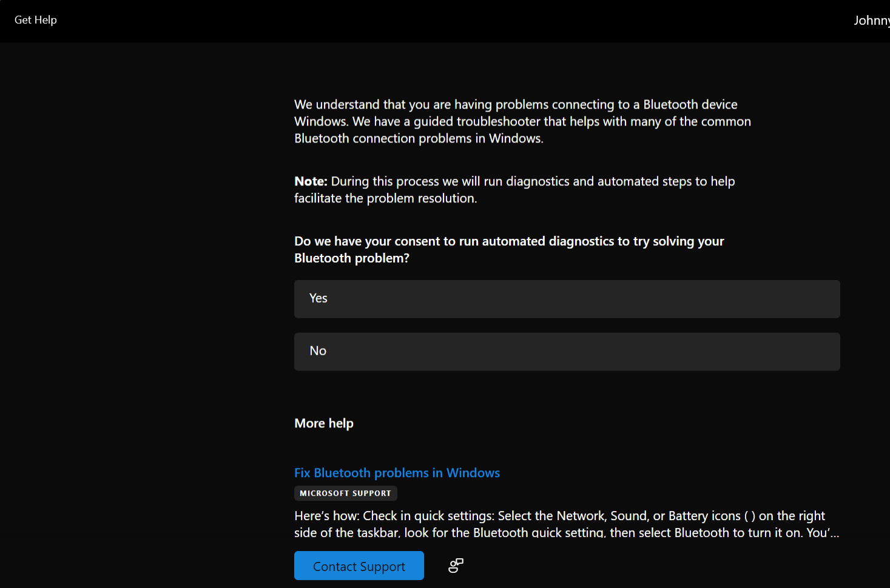The height and width of the screenshot is (588, 890).
Task: Click the article snippet ending in You'...
Action: pos(564,532)
